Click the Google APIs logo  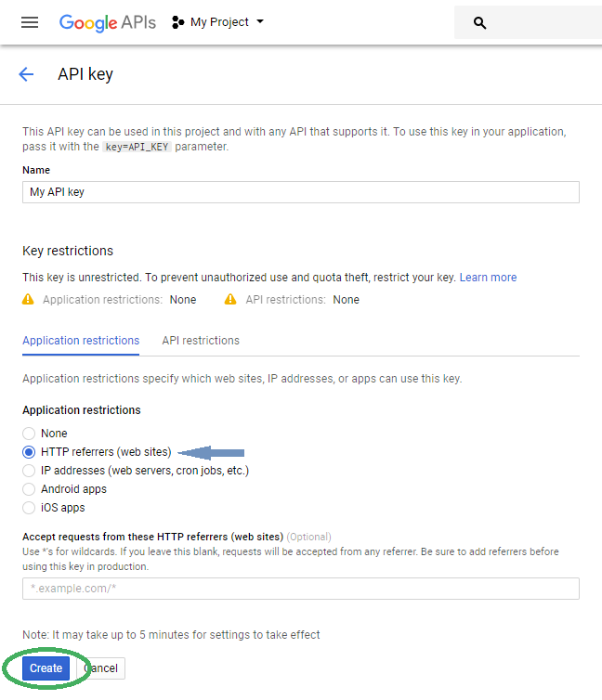point(108,23)
